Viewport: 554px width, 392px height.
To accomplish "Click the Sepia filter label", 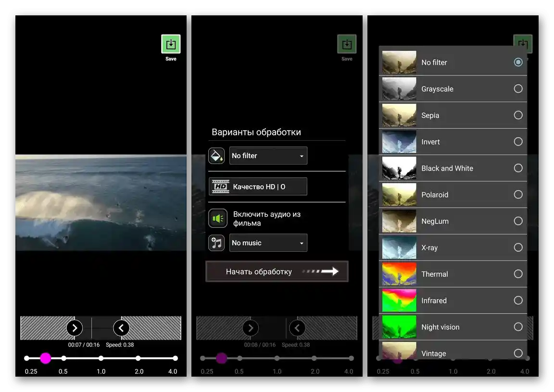I will (430, 115).
